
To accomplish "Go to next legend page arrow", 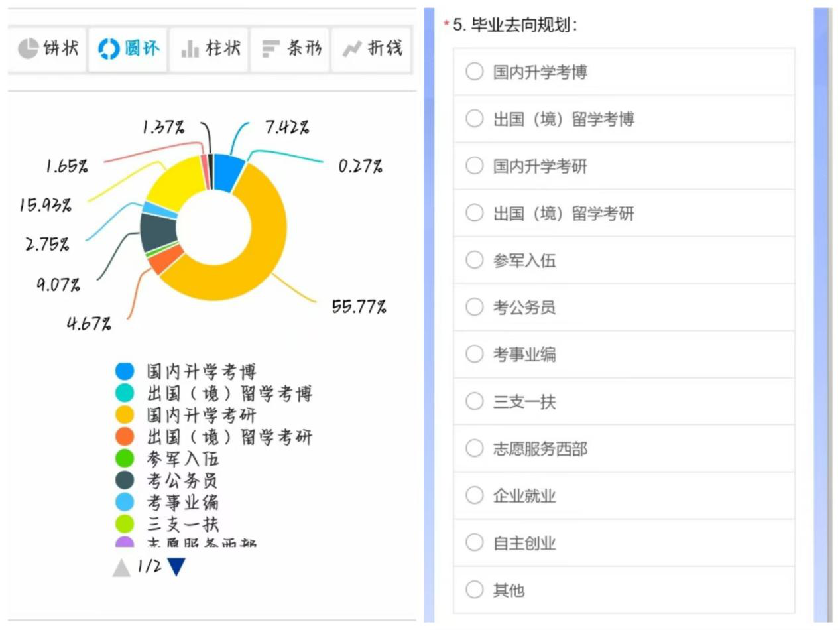I will [x=176, y=568].
